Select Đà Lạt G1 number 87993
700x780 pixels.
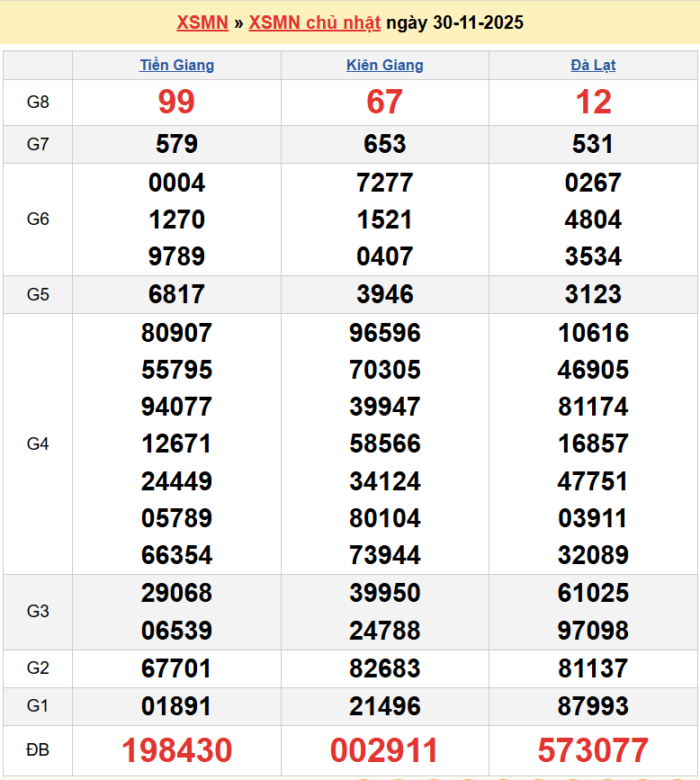593,706
